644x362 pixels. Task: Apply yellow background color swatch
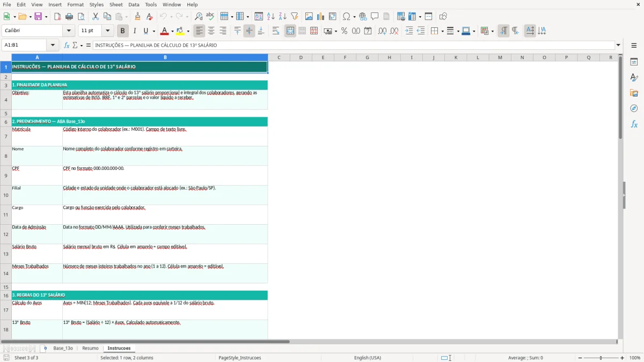180,31
